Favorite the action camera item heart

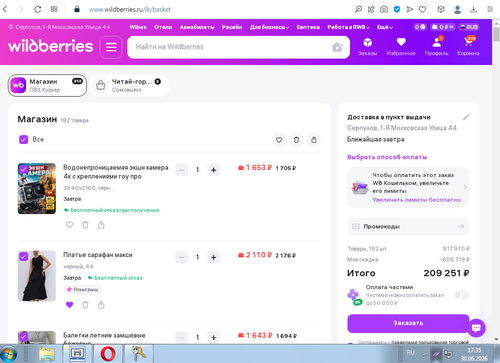[x=69, y=225]
